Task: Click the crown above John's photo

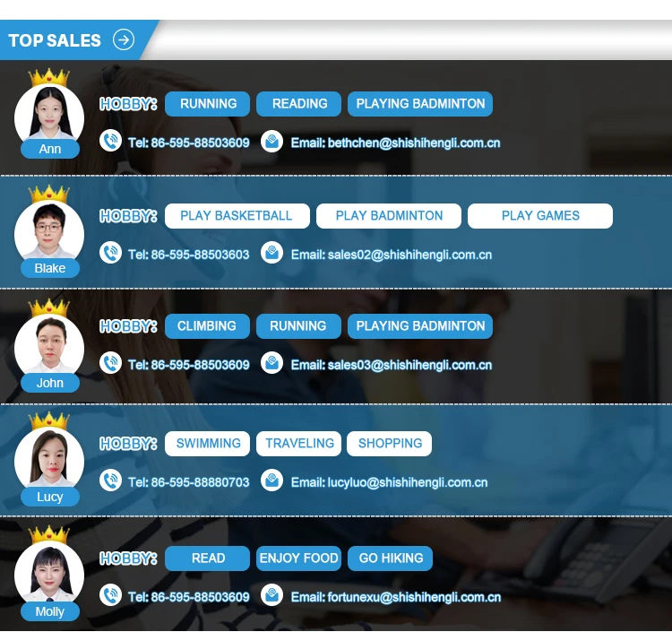Action: click(x=49, y=307)
